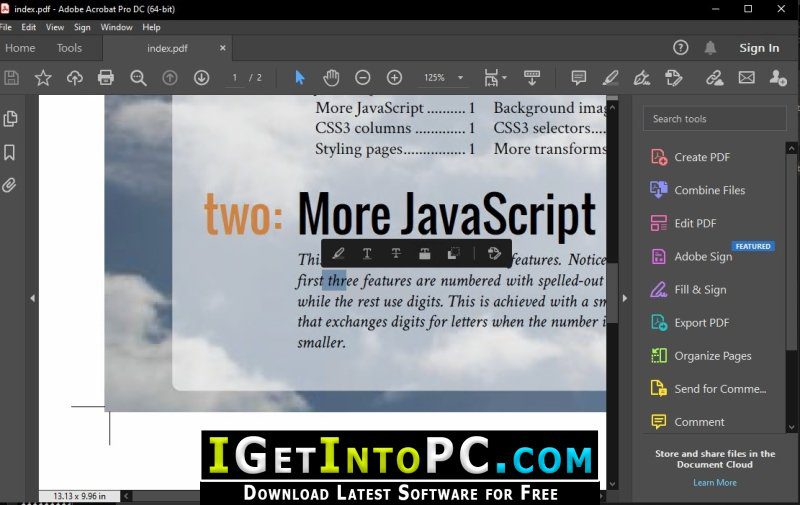
Task: Collapse the right tools pane arrow
Action: tap(625, 298)
